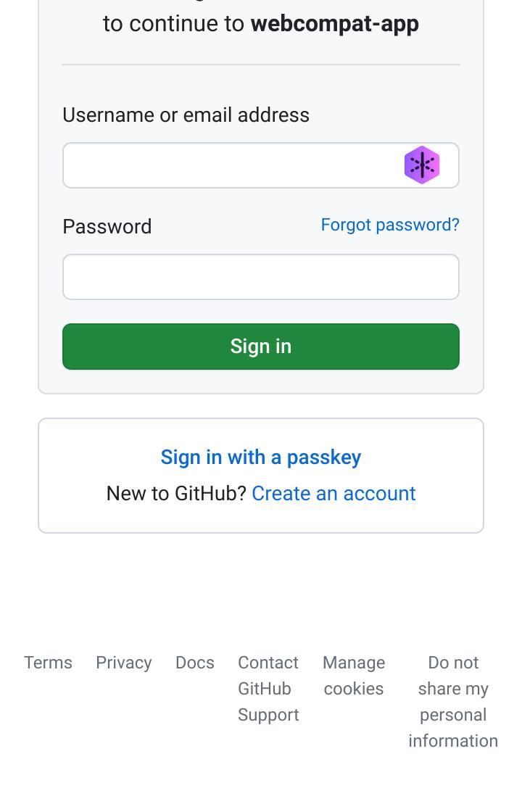Open the Terms footer link

(48, 663)
